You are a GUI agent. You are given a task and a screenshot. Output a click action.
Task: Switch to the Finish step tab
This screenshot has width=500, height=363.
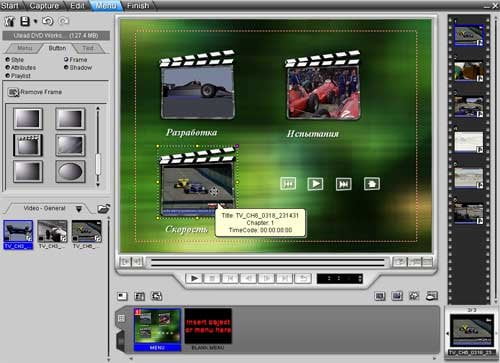(x=138, y=6)
